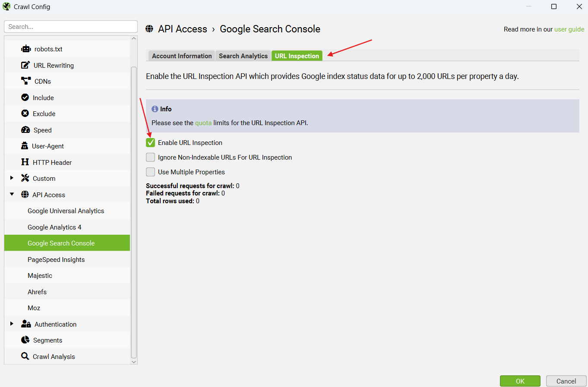Image resolution: width=588 pixels, height=387 pixels.
Task: Tick the Use Multiple Properties checkbox
Action: pyautogui.click(x=150, y=172)
